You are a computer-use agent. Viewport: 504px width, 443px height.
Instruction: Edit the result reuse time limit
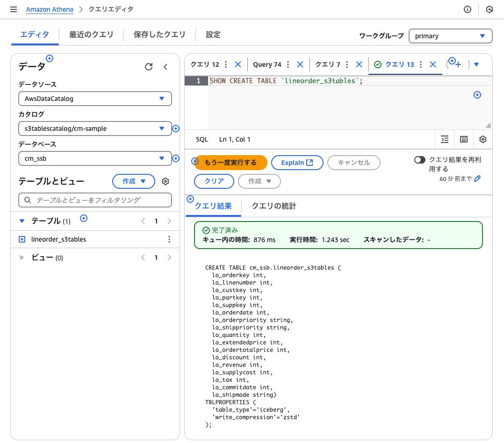[477, 179]
